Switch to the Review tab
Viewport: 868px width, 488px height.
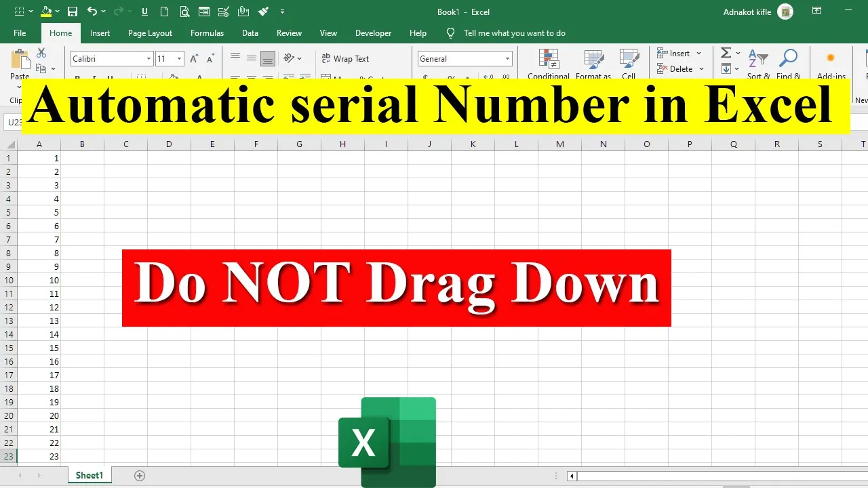[x=289, y=33]
